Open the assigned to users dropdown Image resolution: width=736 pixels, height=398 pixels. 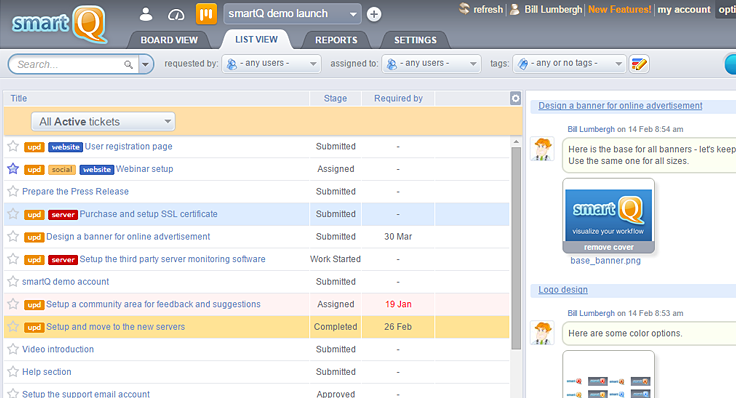point(431,63)
